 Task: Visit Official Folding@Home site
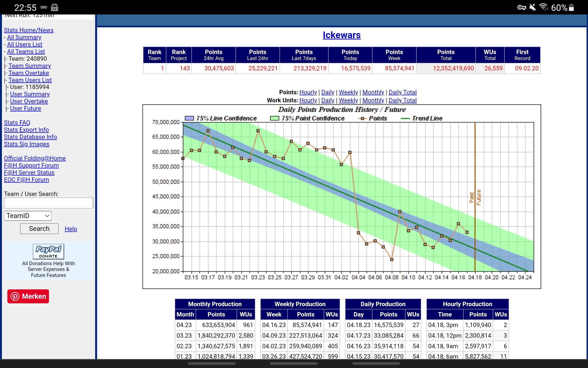click(x=35, y=158)
